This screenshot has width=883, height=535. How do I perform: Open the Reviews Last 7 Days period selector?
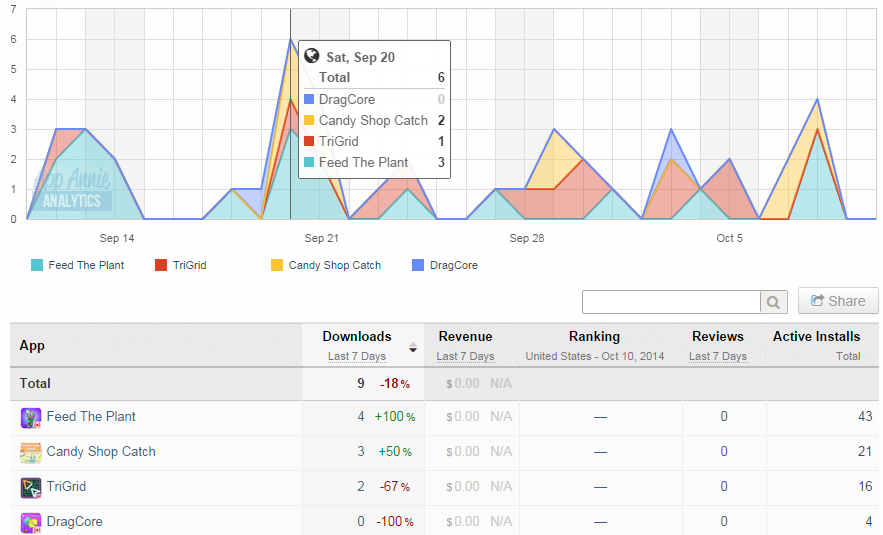click(717, 356)
